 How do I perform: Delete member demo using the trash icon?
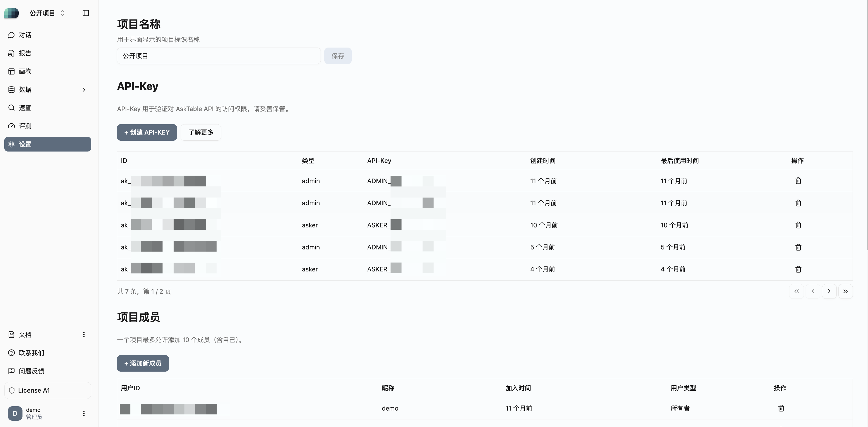(x=781, y=408)
